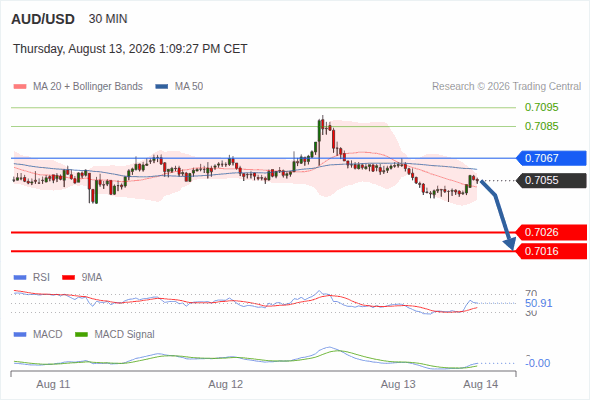Select the 0.7067 pivot price tag
The width and height of the screenshot is (590, 400).
pyautogui.click(x=550, y=158)
